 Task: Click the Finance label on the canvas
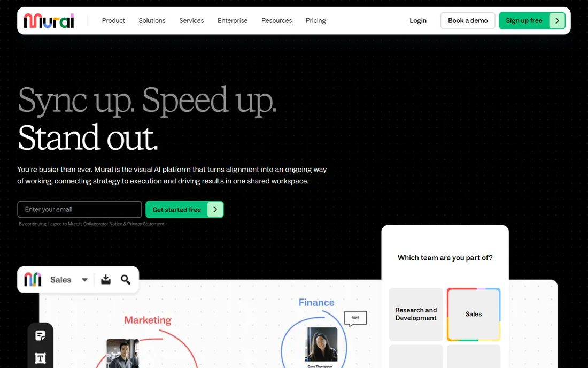(x=316, y=302)
